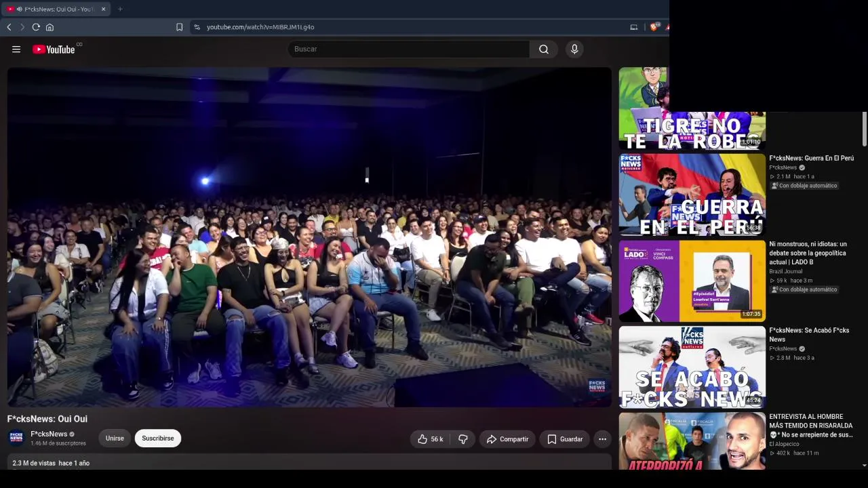Open title F*cksNews: Guerra En El Perú

click(x=811, y=158)
